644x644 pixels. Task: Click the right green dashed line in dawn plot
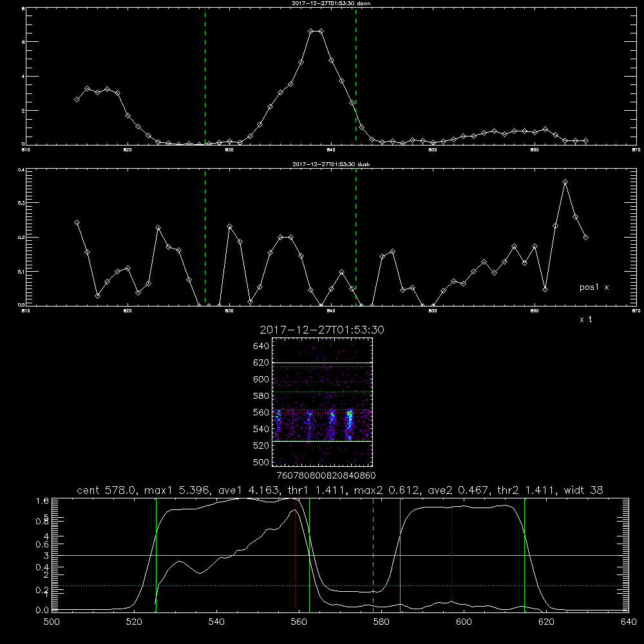pyautogui.click(x=355, y=77)
